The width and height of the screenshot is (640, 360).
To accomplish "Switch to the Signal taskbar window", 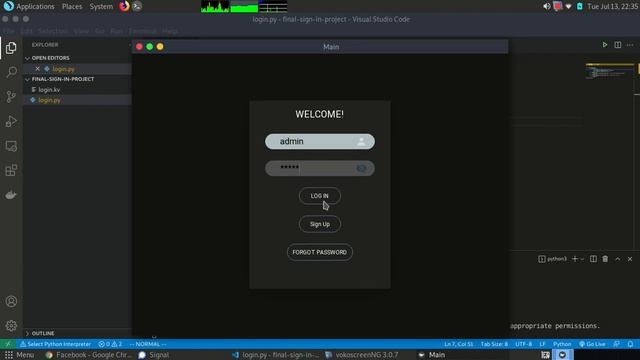I will (153, 355).
